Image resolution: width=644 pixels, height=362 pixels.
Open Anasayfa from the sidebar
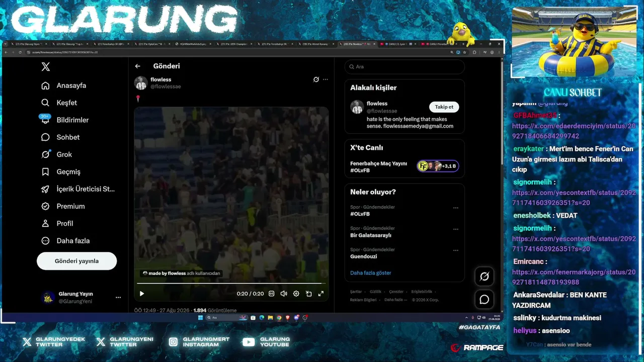point(64,85)
